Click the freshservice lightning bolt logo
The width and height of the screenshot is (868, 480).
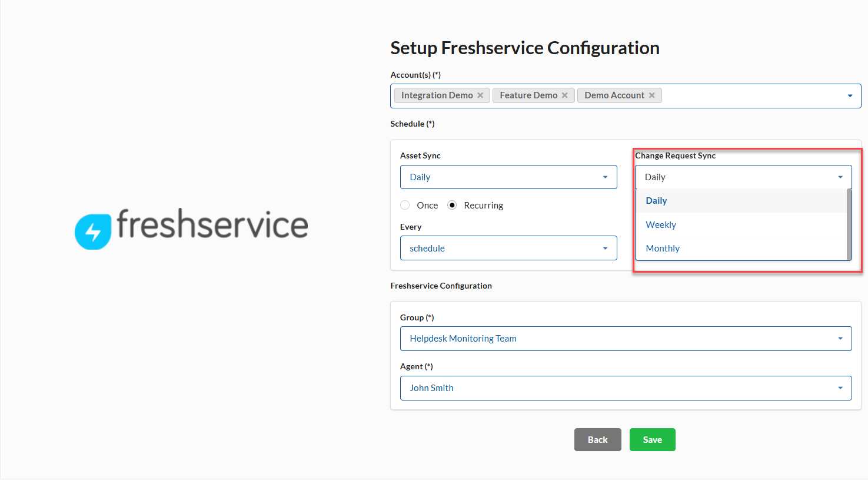click(93, 231)
